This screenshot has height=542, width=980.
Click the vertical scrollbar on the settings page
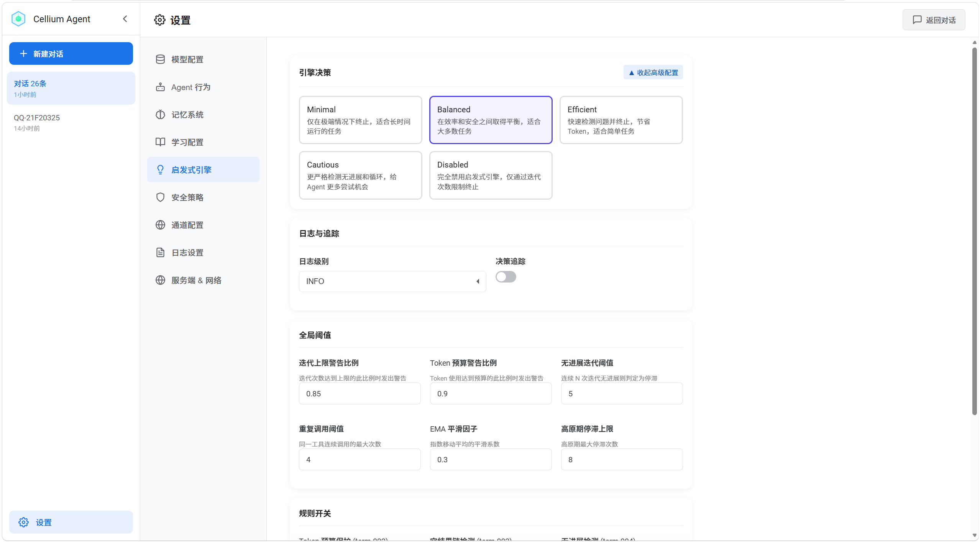[x=974, y=230]
